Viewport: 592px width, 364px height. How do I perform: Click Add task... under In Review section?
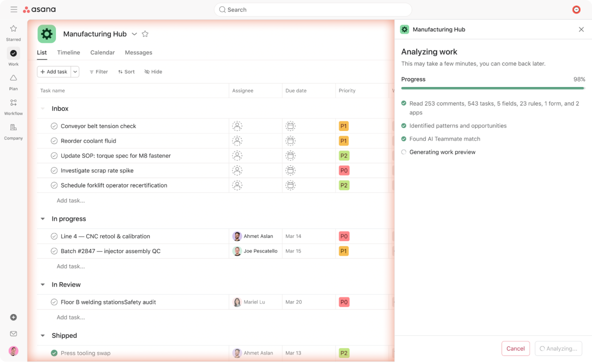pos(70,317)
